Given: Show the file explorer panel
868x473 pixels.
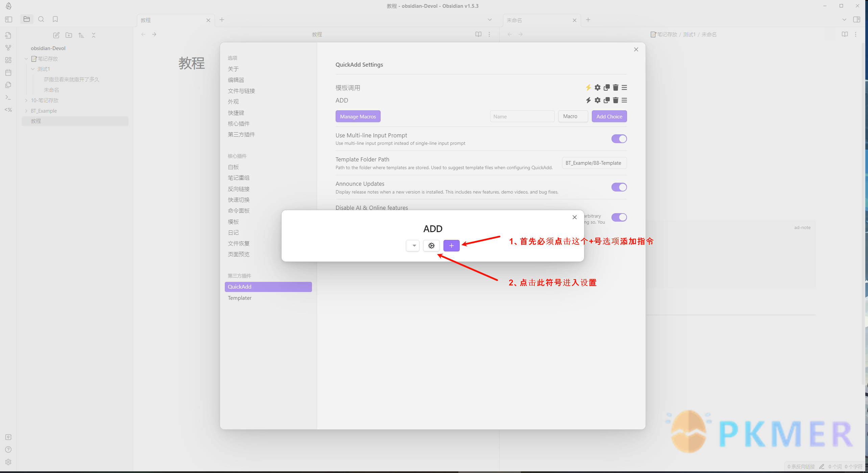Looking at the screenshot, I should click(x=27, y=19).
